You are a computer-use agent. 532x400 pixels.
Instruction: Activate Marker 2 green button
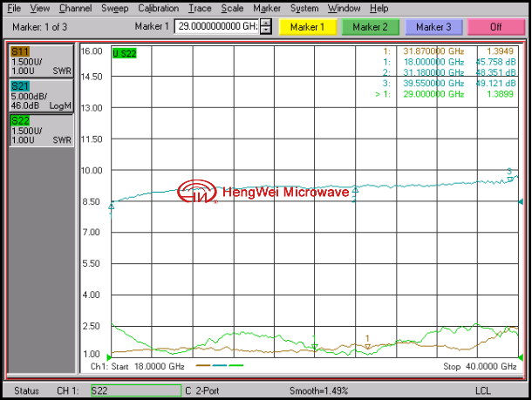(369, 27)
